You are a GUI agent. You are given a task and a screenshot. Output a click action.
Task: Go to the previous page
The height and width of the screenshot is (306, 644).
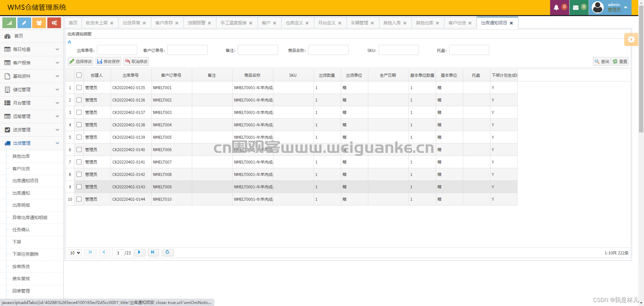pyautogui.click(x=104, y=252)
